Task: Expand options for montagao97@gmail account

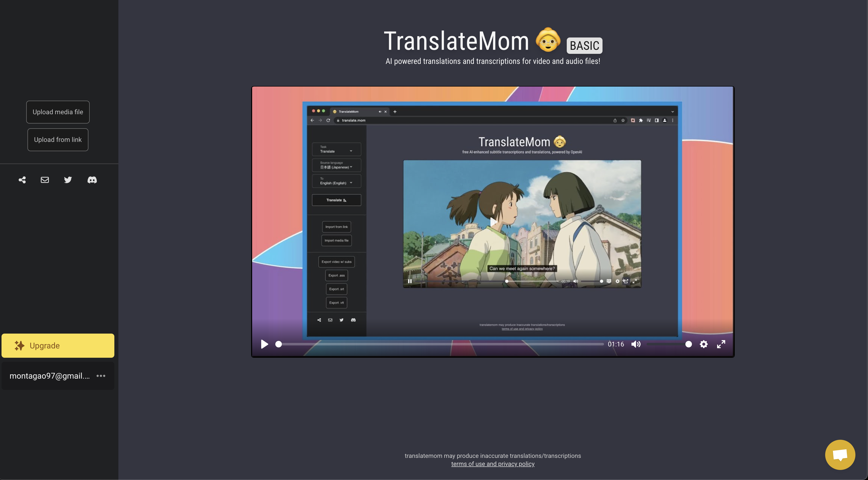Action: tap(101, 376)
